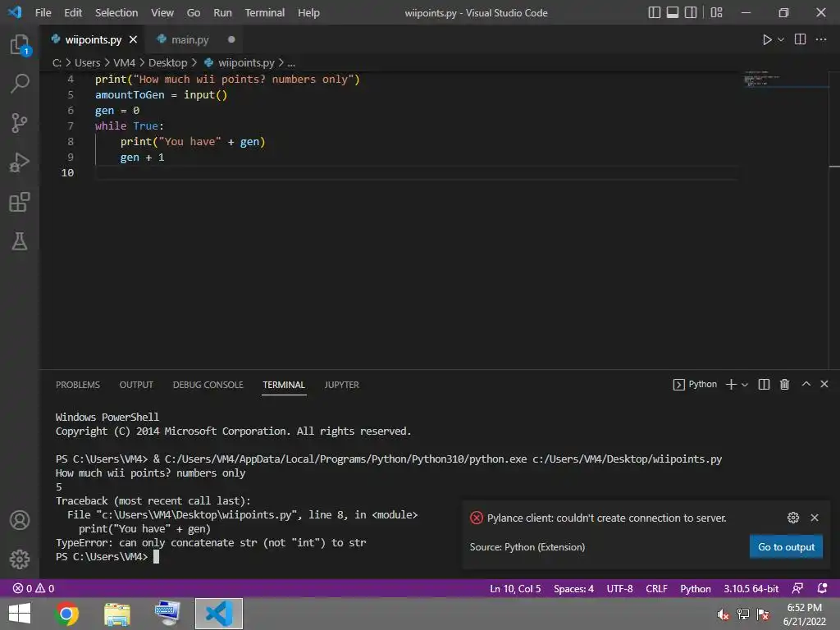Viewport: 840px width, 630px height.
Task: Run the Python file with play button
Action: (767, 39)
